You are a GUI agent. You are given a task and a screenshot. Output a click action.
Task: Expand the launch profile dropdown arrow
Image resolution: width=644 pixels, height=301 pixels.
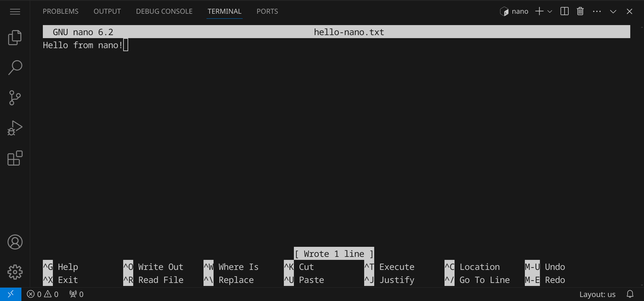[x=550, y=11]
